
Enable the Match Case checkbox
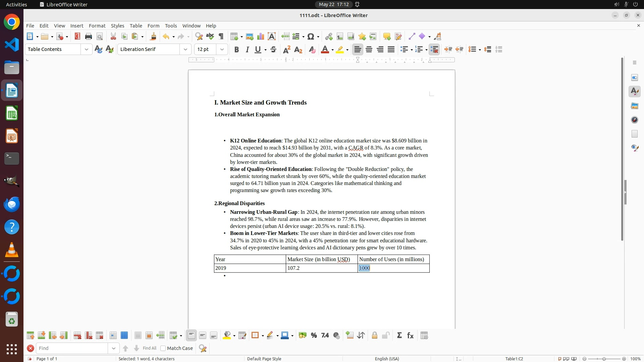[x=163, y=348]
